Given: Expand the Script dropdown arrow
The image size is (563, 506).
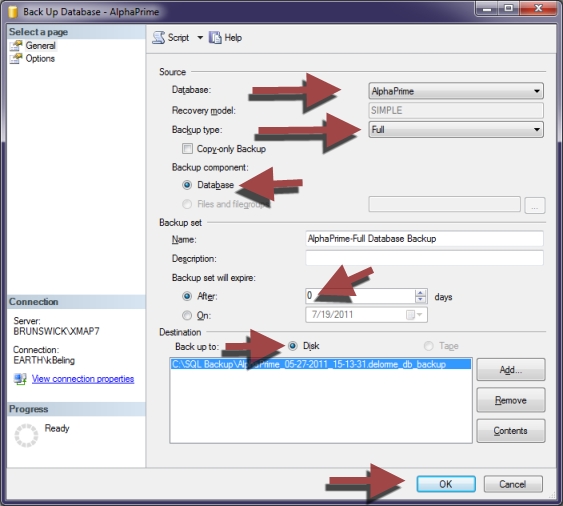Looking at the screenshot, I should [x=200, y=37].
